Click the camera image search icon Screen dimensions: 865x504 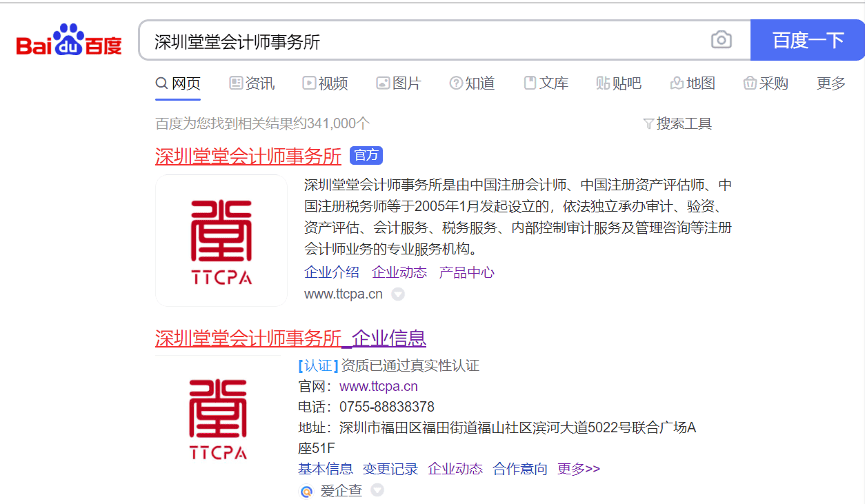point(721,40)
